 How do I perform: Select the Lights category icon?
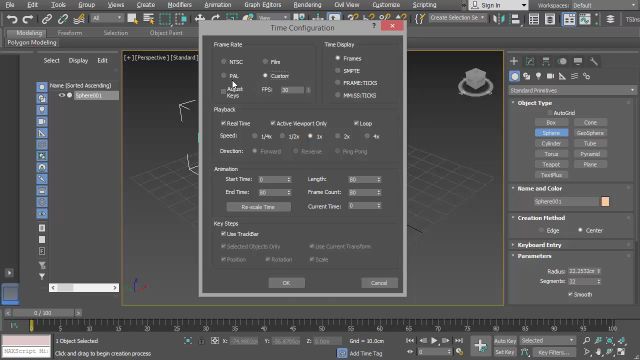click(x=538, y=76)
